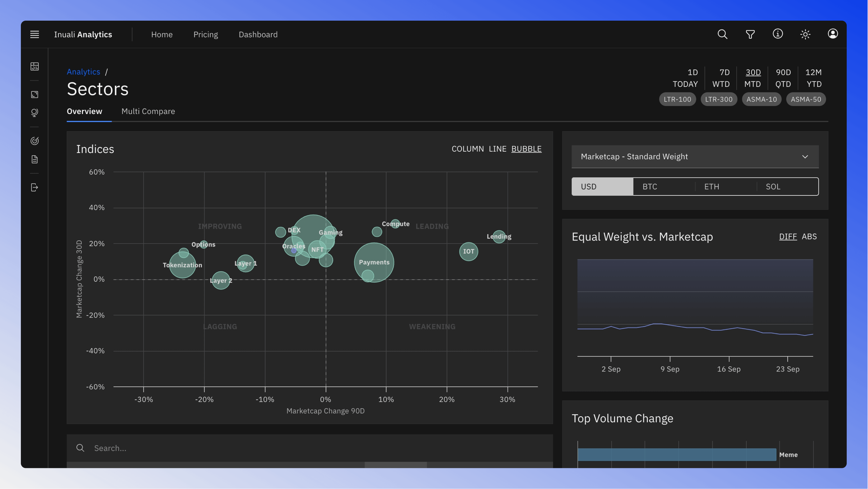Select 90D QTD time range

coord(783,78)
